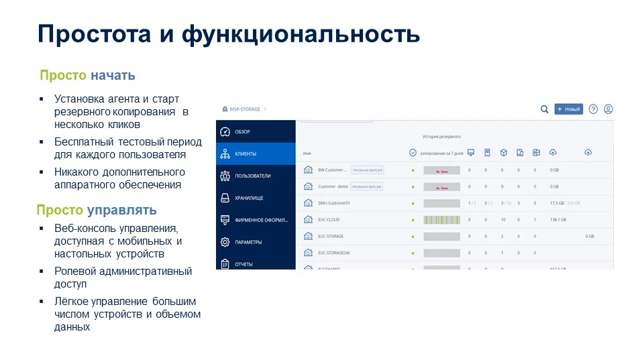Click gray history bar in EUC-STORAGE row
Image resolution: width=644 pixels, height=362 pixels.
(441, 237)
